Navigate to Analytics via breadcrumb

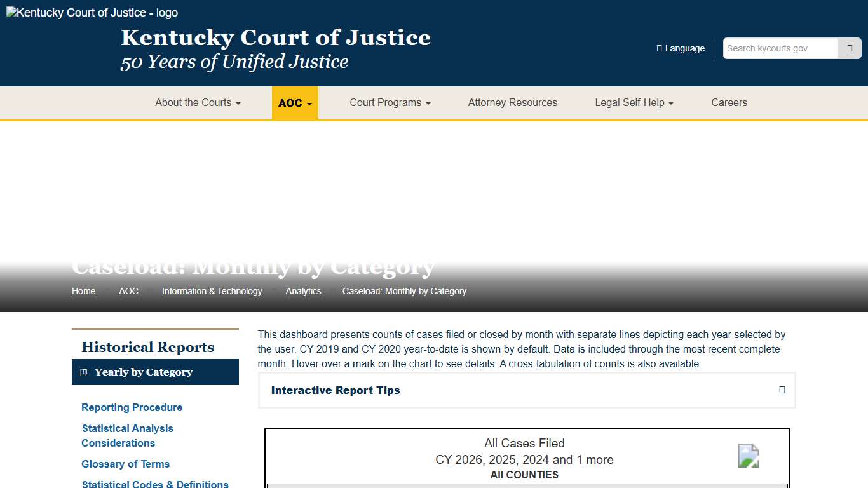[303, 290]
